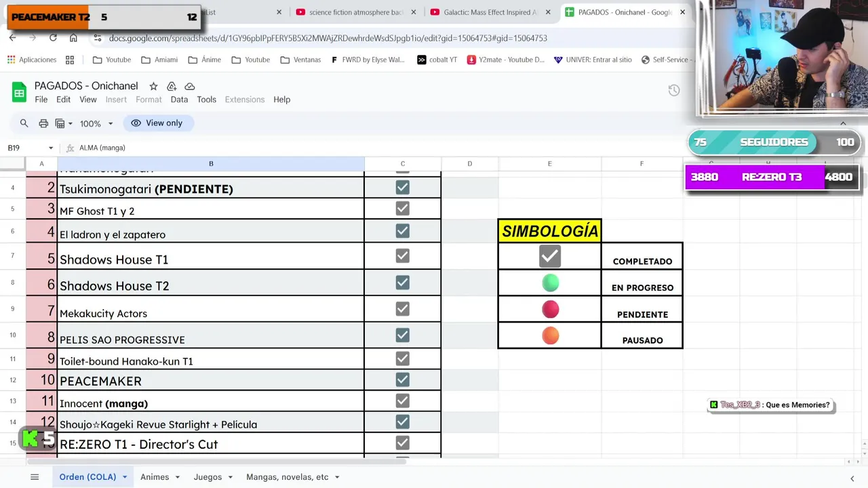Switch to the Animes sheet tab
Screen dimensions: 868x488
pyautogui.click(x=155, y=477)
